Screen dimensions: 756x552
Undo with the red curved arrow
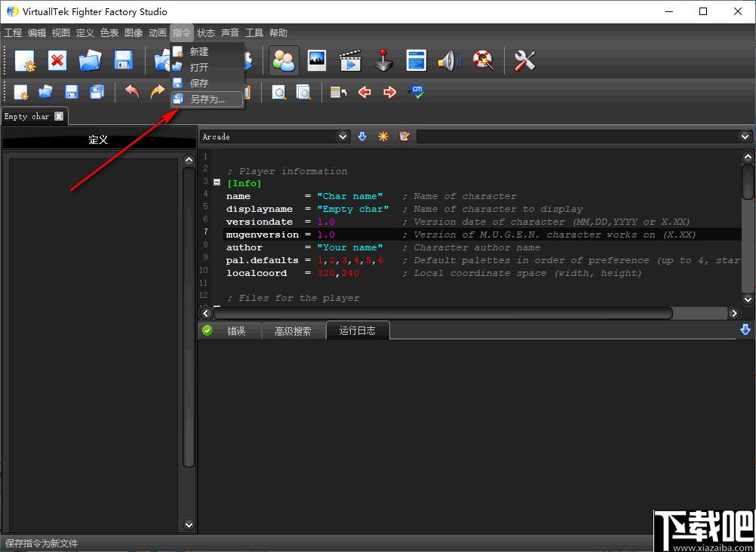tap(132, 92)
